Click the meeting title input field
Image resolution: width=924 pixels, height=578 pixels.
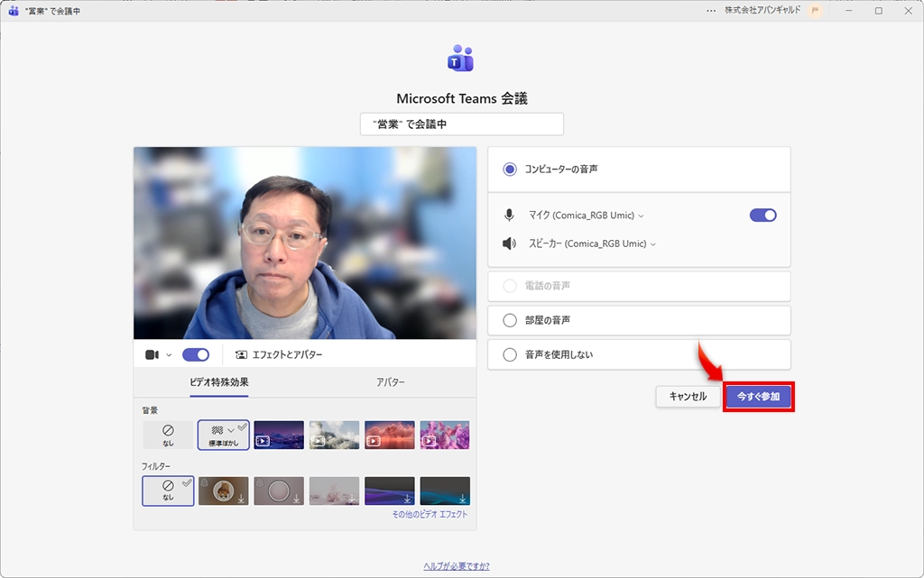point(461,124)
